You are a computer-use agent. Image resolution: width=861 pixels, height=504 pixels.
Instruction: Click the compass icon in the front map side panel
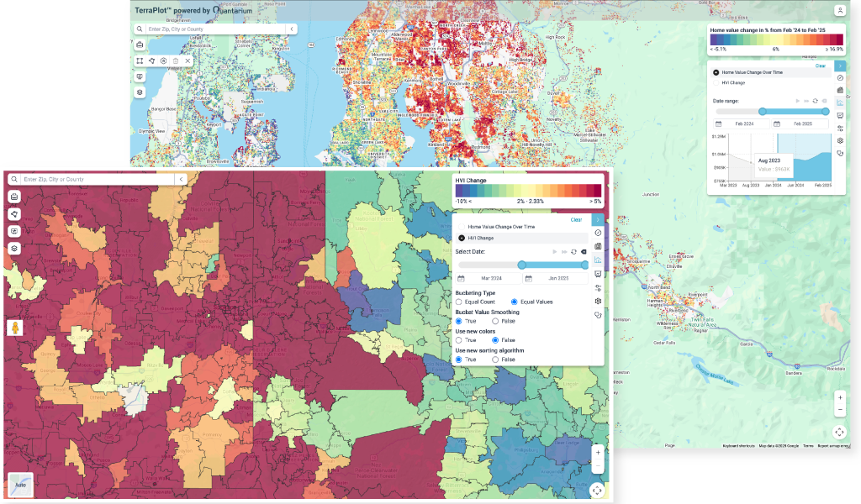coord(598,233)
